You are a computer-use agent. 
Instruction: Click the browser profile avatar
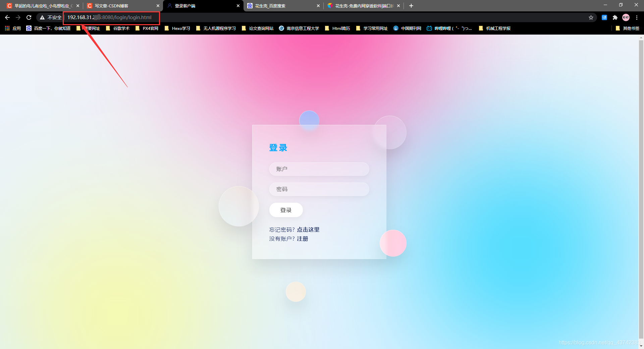click(x=626, y=17)
